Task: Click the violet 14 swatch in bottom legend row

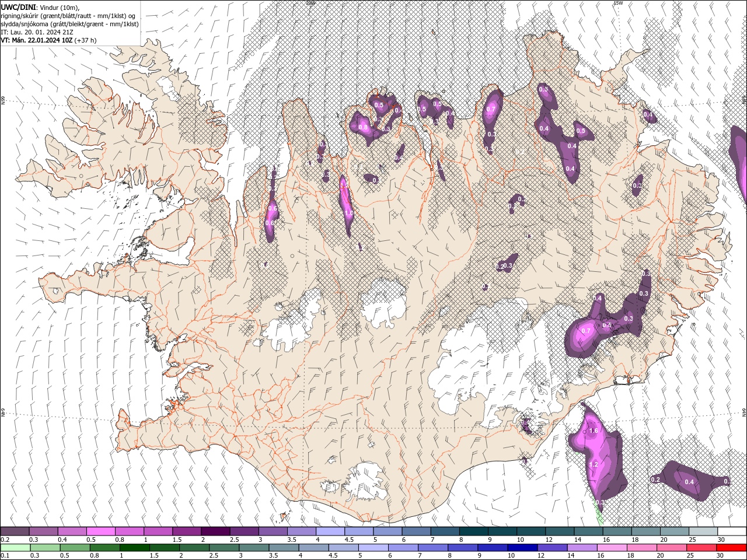Action: pyautogui.click(x=582, y=548)
